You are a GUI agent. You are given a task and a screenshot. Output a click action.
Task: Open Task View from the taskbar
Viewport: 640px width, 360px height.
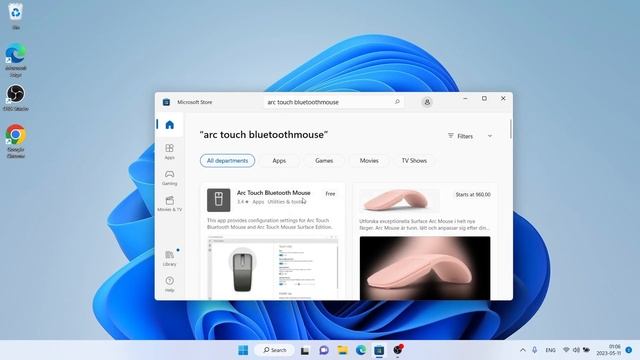[305, 350]
